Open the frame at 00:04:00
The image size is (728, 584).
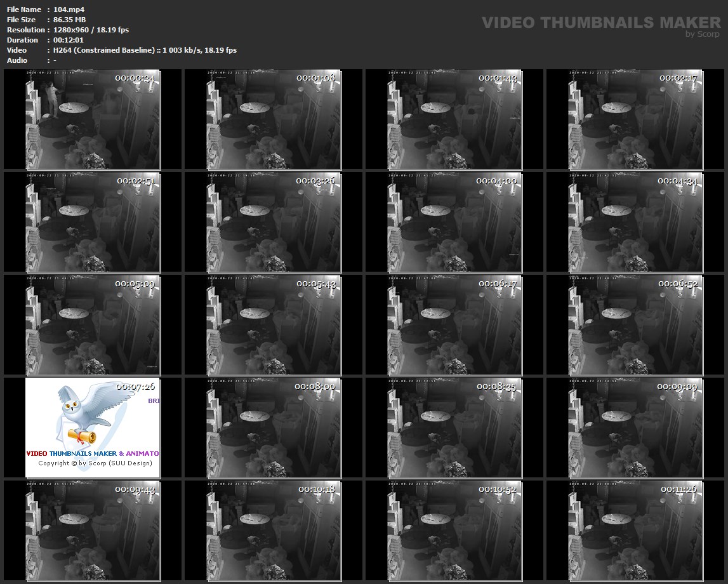point(454,222)
